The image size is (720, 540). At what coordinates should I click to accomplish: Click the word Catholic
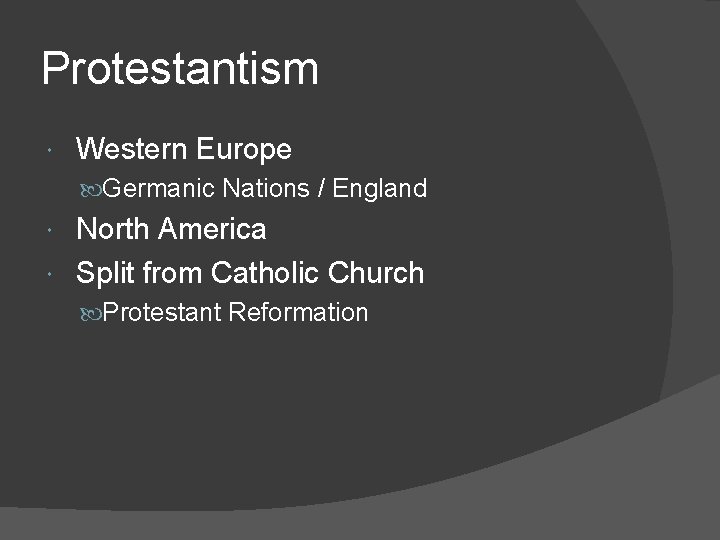point(265,273)
